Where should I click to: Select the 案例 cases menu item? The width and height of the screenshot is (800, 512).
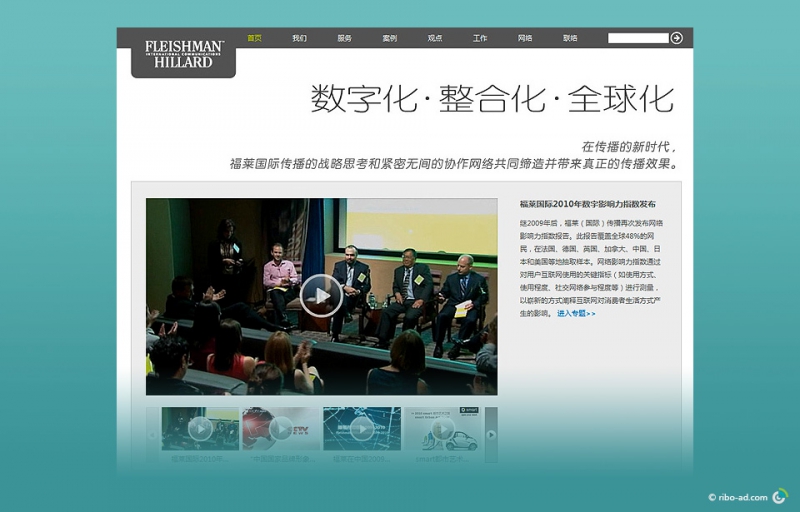(390, 38)
